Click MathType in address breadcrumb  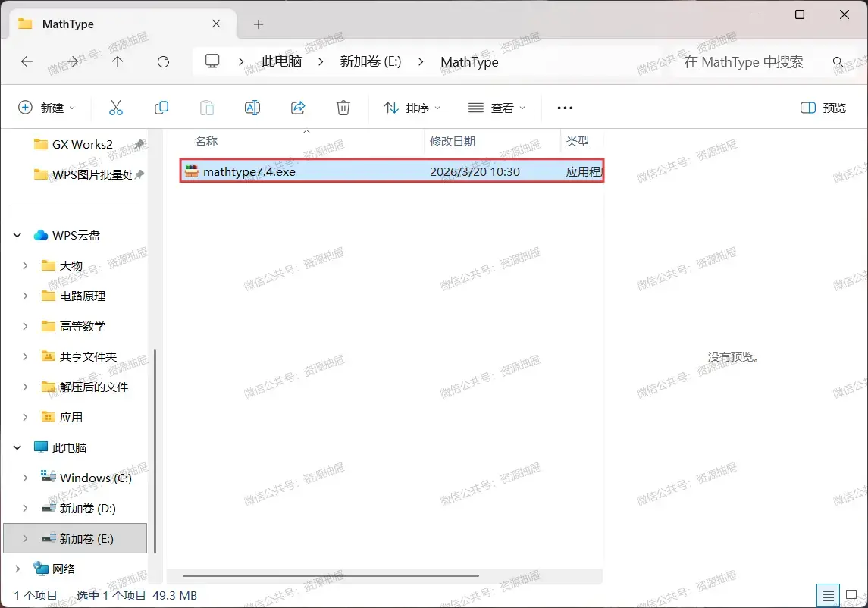(469, 61)
